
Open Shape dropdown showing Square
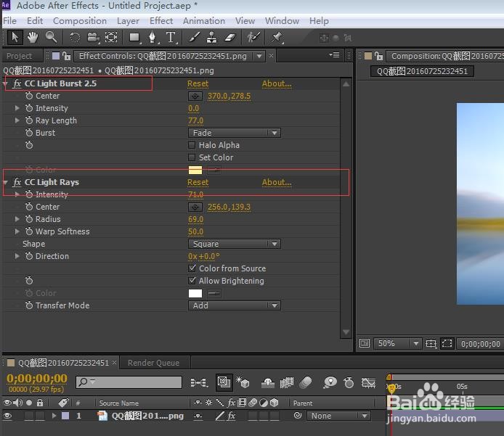[x=235, y=244]
